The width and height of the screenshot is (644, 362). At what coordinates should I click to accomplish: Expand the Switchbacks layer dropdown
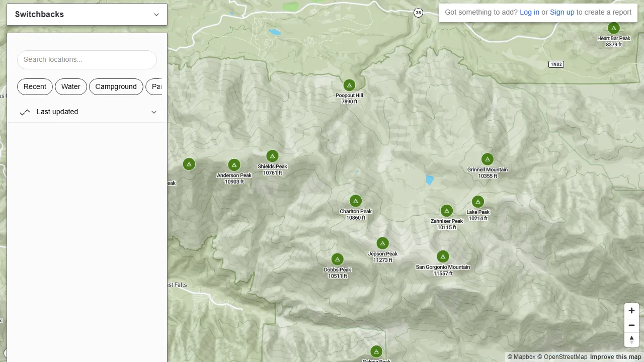coord(156,15)
